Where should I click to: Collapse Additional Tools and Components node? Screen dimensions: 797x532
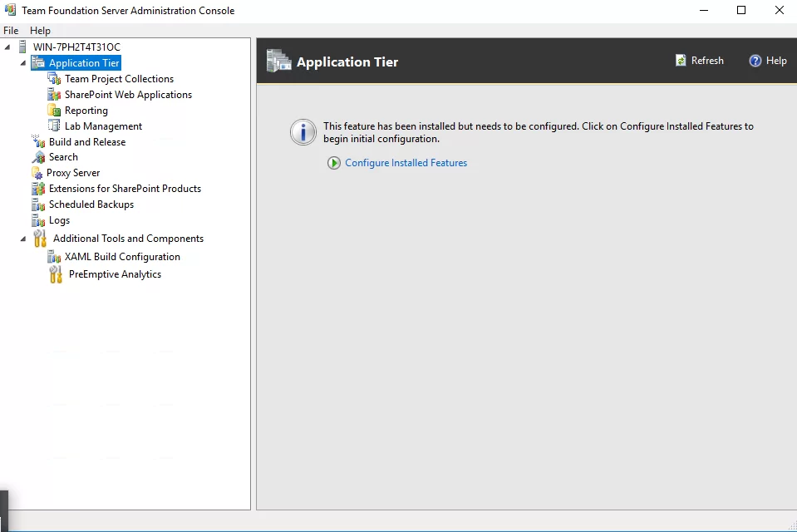(23, 239)
